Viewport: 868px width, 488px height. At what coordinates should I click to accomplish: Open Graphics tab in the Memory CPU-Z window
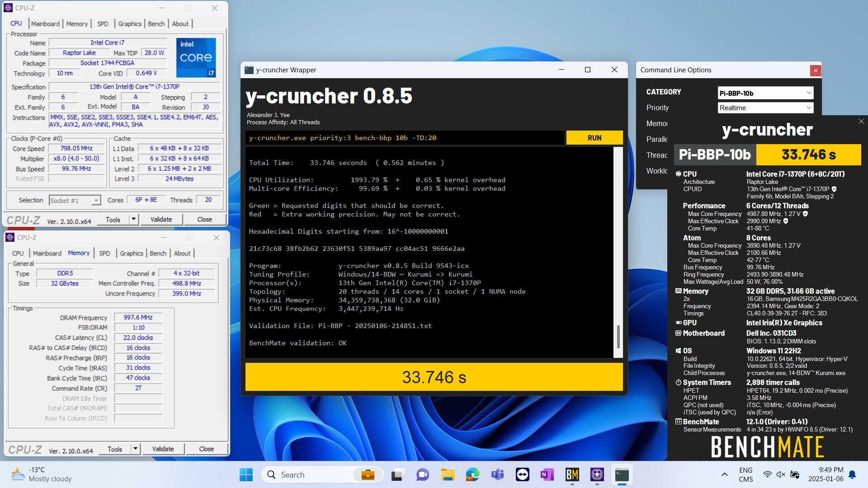click(x=132, y=253)
